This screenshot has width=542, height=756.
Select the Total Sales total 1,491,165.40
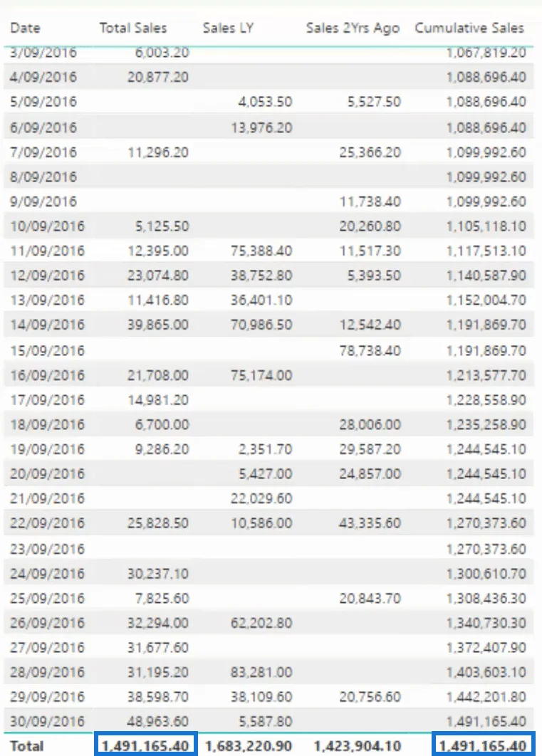pos(145,745)
